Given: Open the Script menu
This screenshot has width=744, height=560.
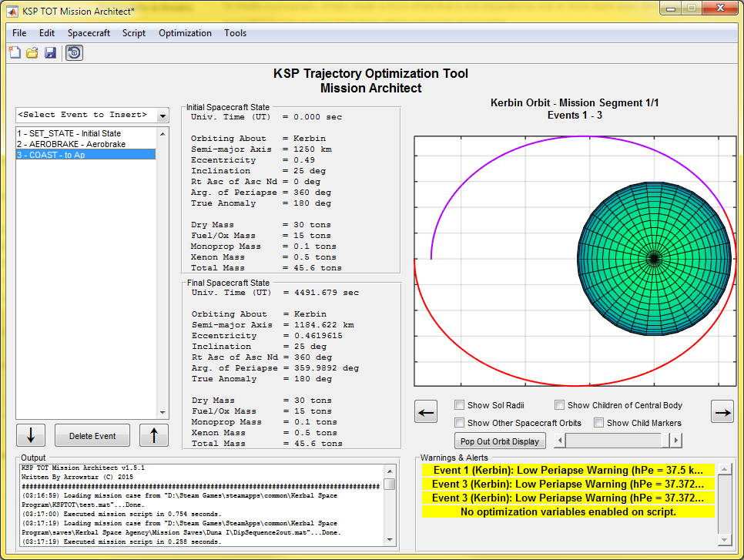Looking at the screenshot, I should click(134, 33).
